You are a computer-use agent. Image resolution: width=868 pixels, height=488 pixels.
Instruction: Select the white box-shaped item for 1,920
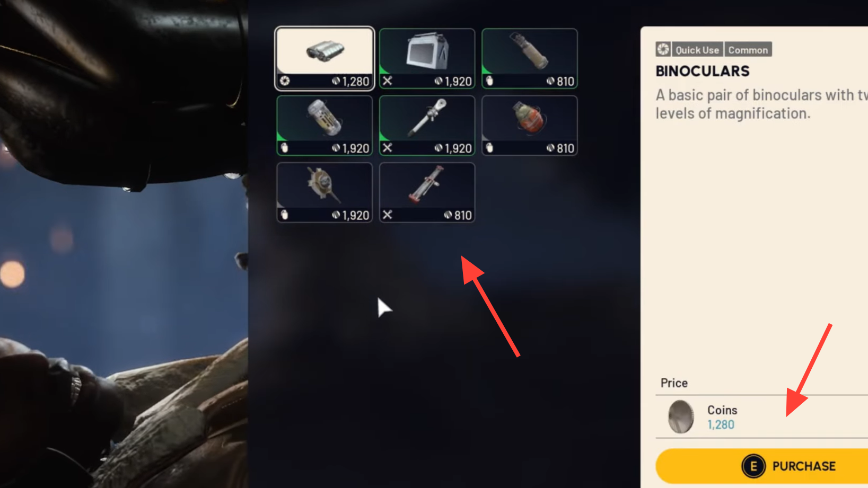click(427, 58)
